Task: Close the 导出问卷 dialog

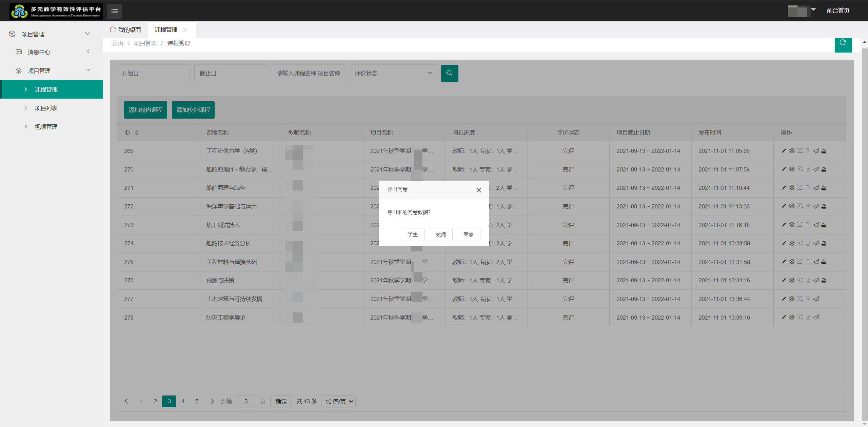Action: click(478, 190)
